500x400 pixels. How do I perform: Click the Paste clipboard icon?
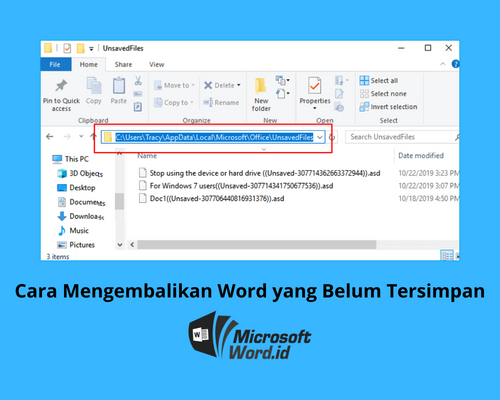pos(119,86)
